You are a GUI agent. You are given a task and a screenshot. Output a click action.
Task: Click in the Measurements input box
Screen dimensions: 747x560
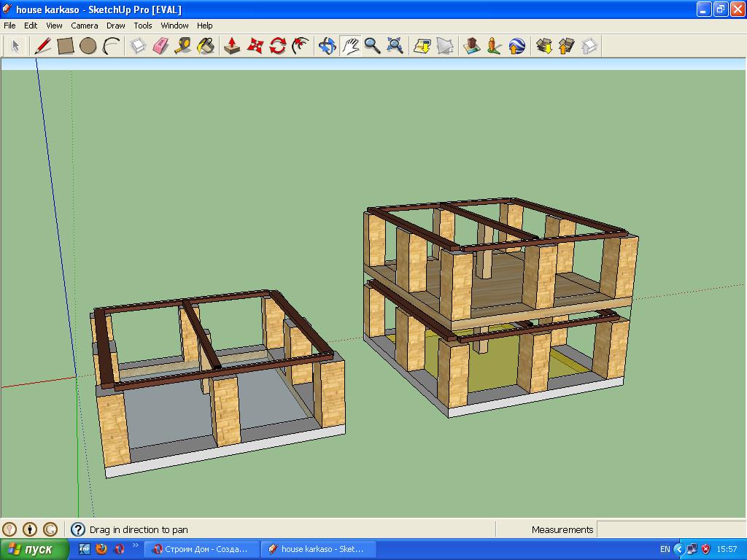pyautogui.click(x=670, y=529)
